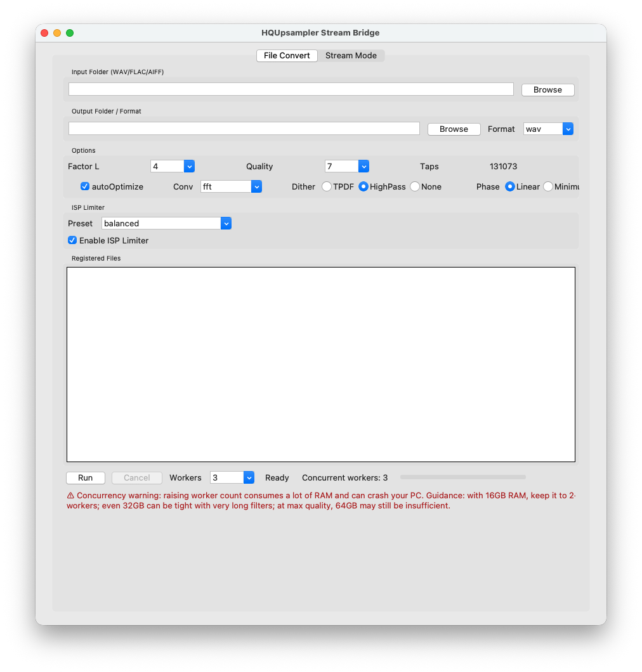
Task: Select Linear phase mode
Action: 509,186
